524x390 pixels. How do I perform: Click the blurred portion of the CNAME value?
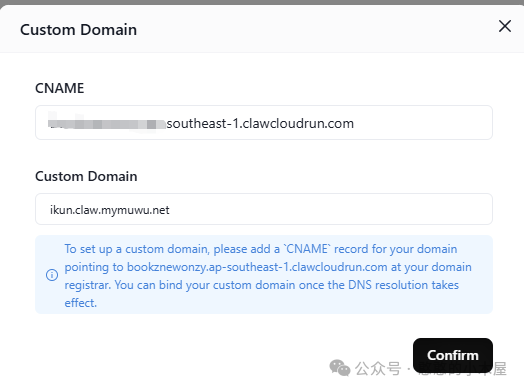(107, 124)
